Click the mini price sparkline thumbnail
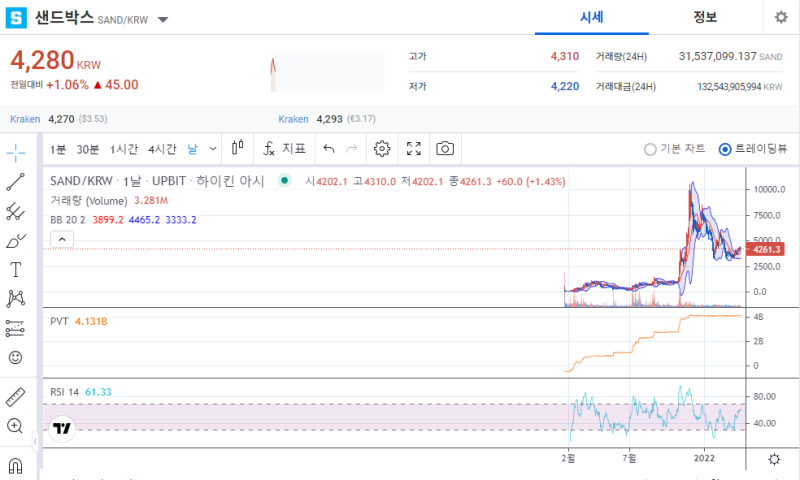 pos(328,71)
